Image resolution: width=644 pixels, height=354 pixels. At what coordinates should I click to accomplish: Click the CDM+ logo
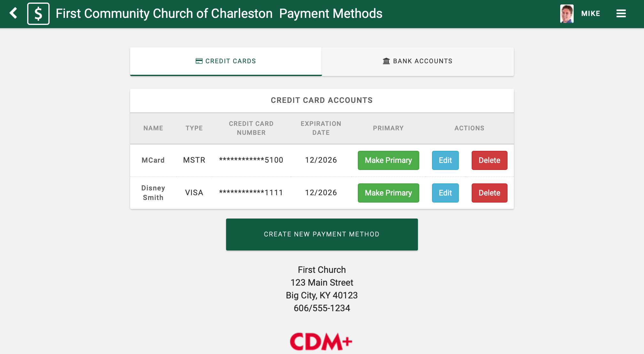point(321,342)
